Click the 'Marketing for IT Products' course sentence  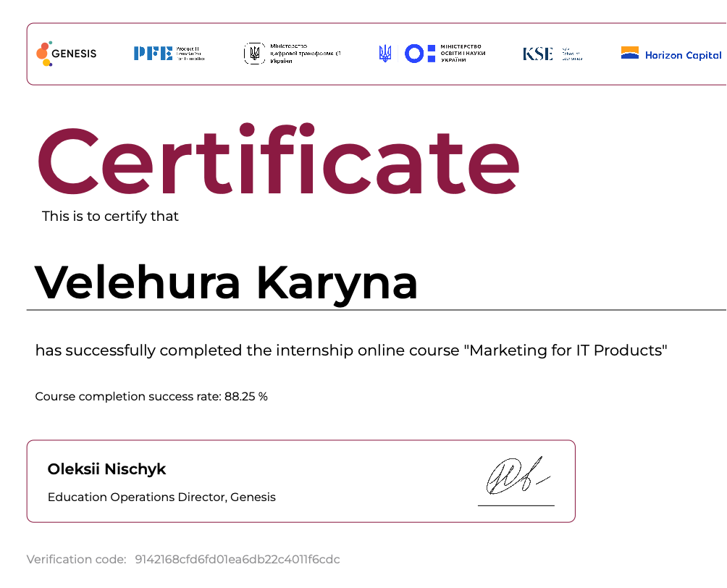(351, 350)
